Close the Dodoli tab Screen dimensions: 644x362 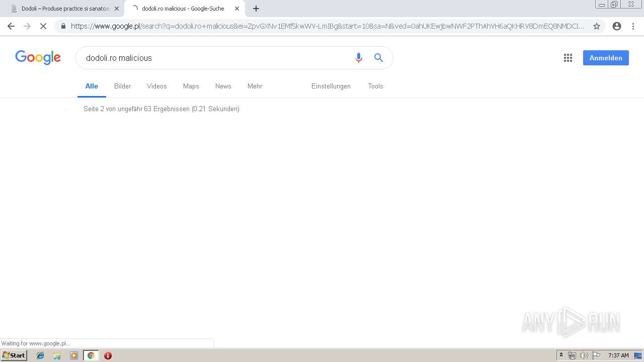click(117, 9)
